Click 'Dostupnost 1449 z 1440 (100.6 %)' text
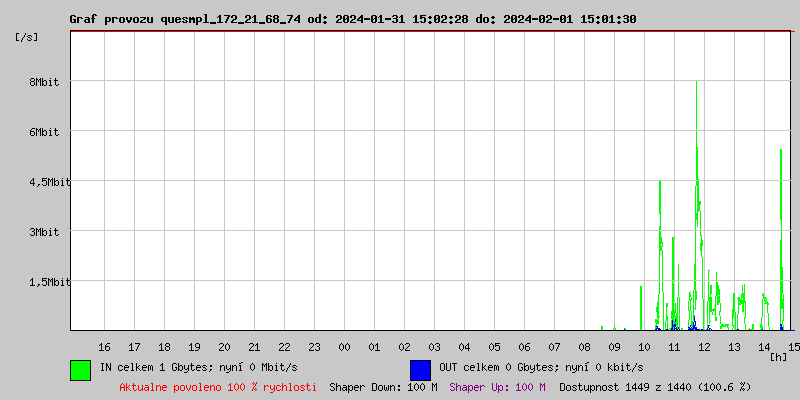Viewport: 800px width, 400px height. point(655,387)
